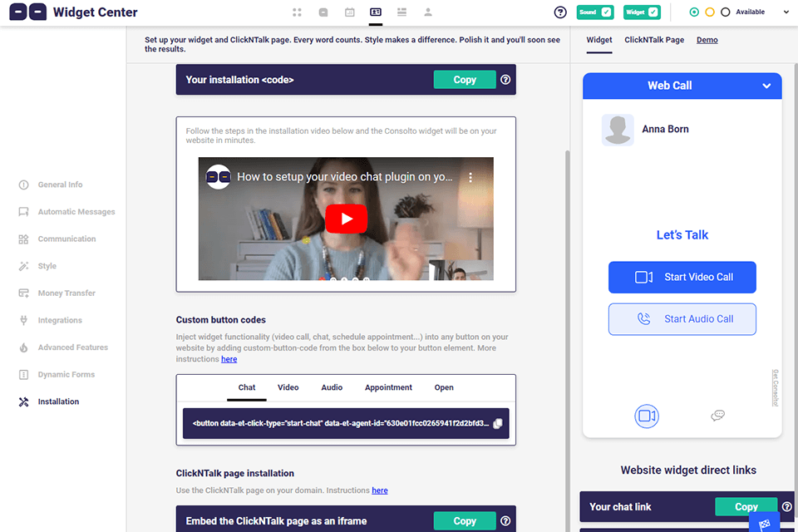
Task: Open Advanced Features settings
Action: pos(63,347)
